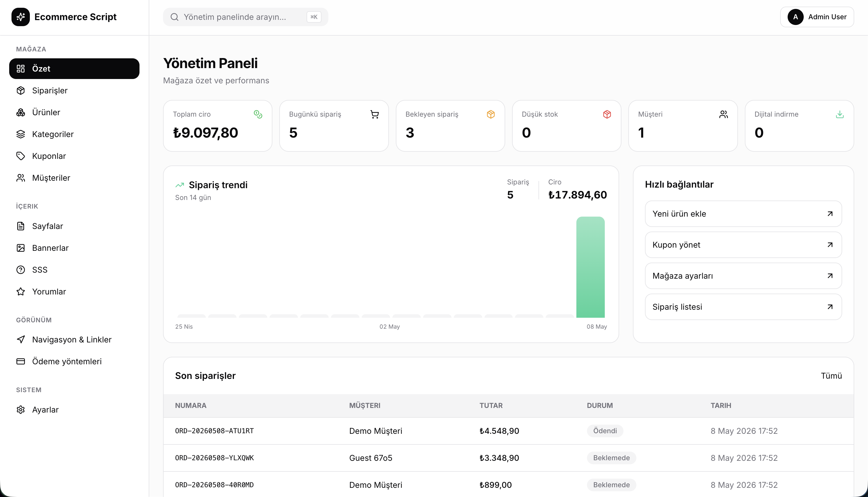
Task: Click the green 08 May chart bar
Action: click(590, 267)
